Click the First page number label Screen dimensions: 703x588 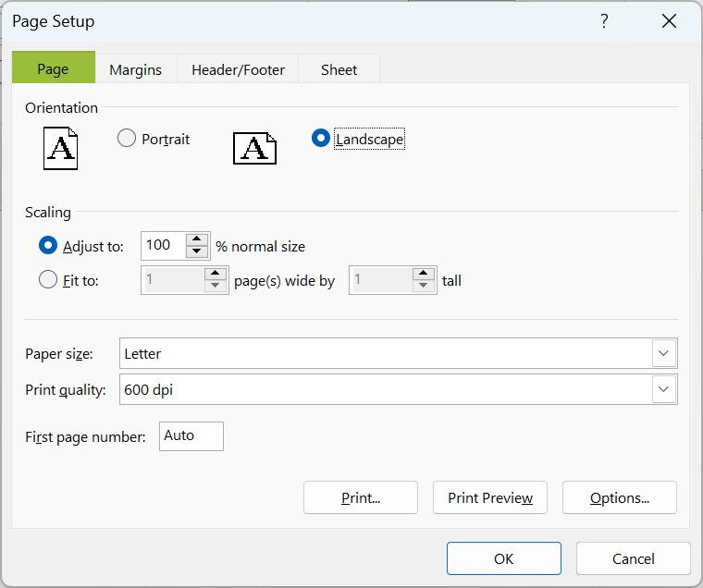pos(86,436)
